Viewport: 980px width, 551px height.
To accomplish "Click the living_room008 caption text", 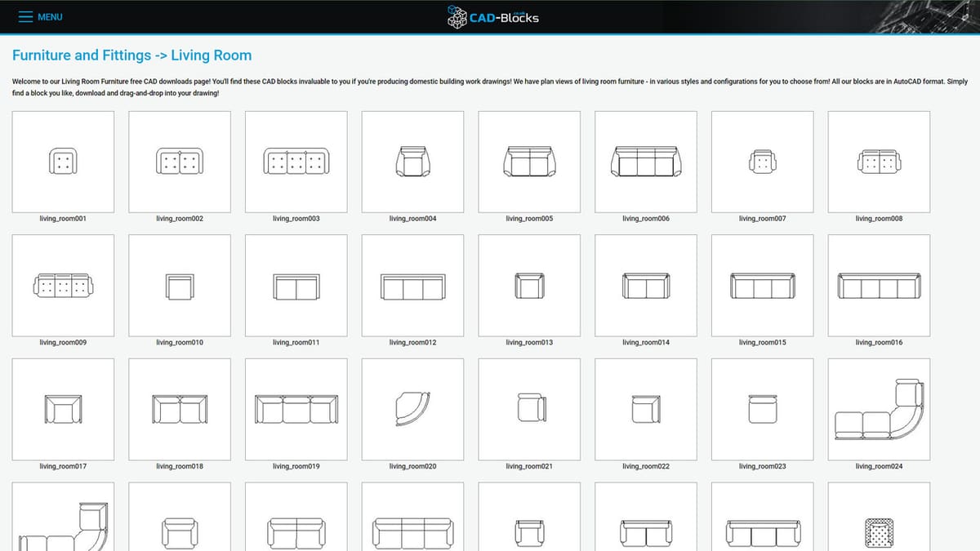I will click(x=879, y=219).
